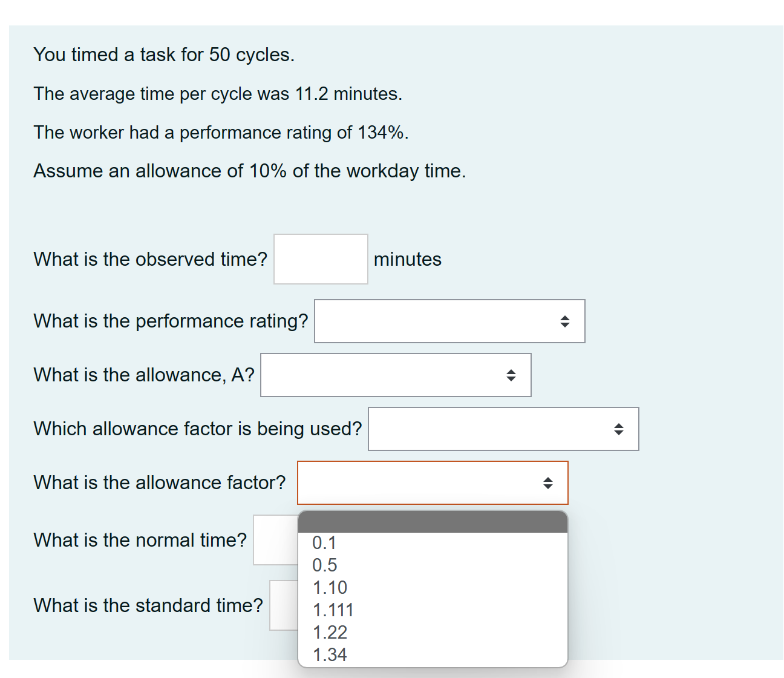This screenshot has width=784, height=678.
Task: Open the performance rating dropdown arrow
Action: pos(564,321)
